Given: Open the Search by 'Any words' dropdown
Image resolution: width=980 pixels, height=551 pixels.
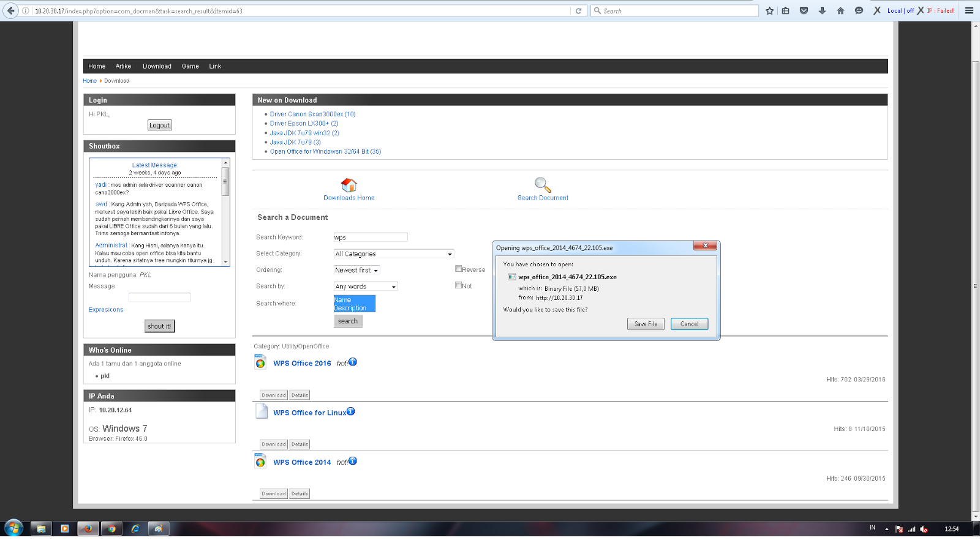Looking at the screenshot, I should point(366,287).
